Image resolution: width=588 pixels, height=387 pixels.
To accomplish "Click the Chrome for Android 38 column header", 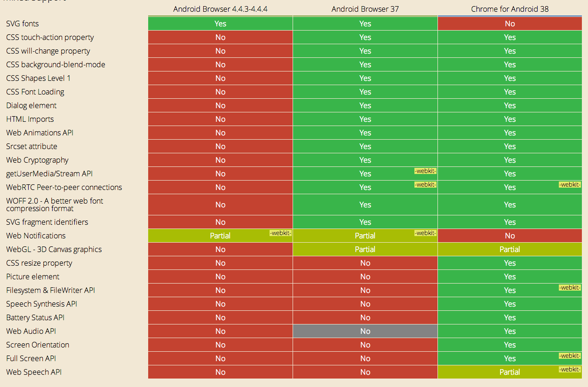I will [x=510, y=9].
